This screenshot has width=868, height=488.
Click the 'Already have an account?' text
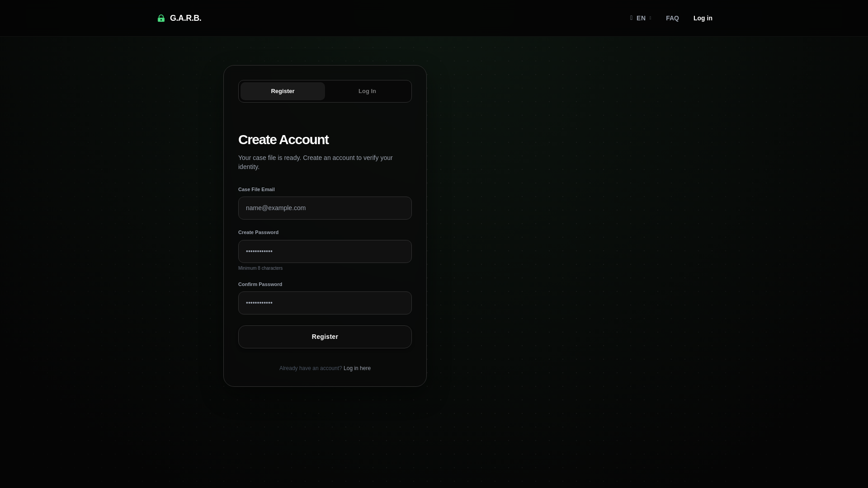coord(311,368)
